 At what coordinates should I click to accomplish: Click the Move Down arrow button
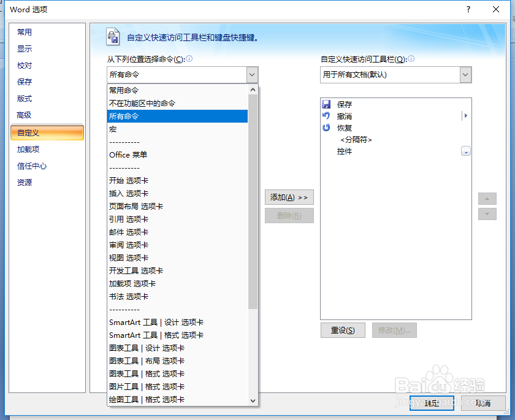[487, 214]
